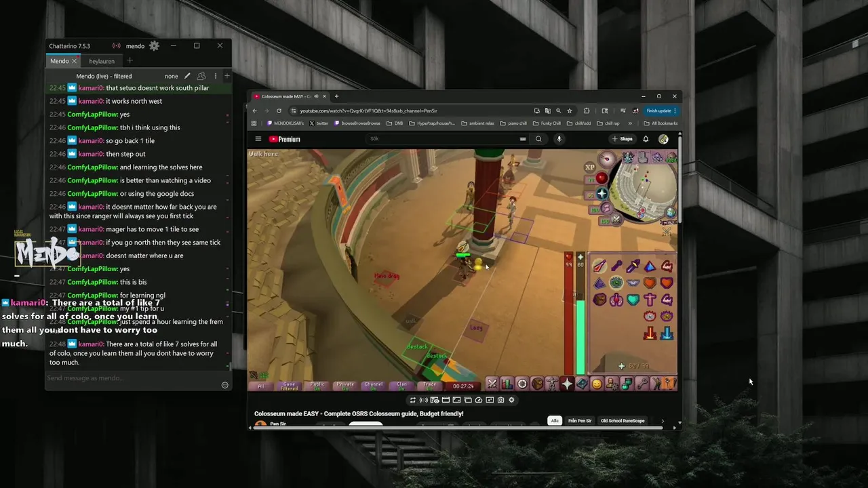Take a video screenshot with camera icon

[x=500, y=400]
